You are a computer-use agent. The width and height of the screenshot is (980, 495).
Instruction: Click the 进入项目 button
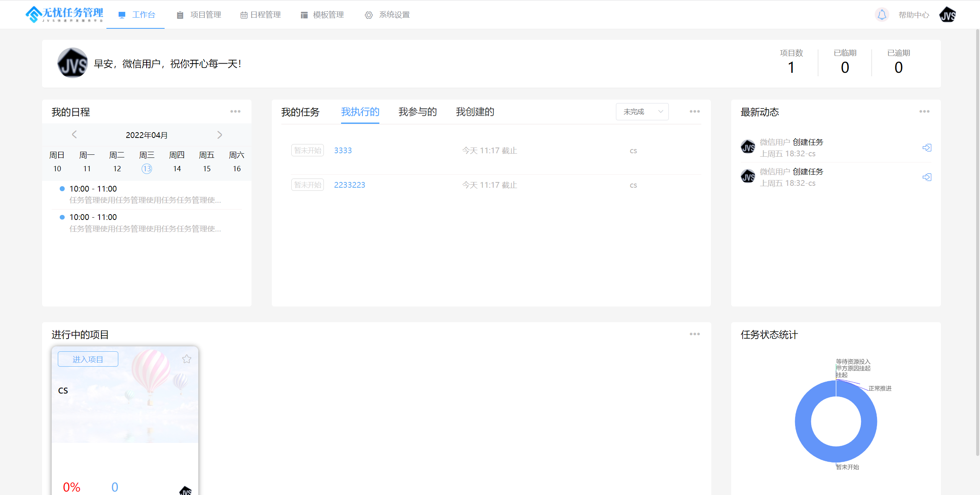(x=88, y=359)
